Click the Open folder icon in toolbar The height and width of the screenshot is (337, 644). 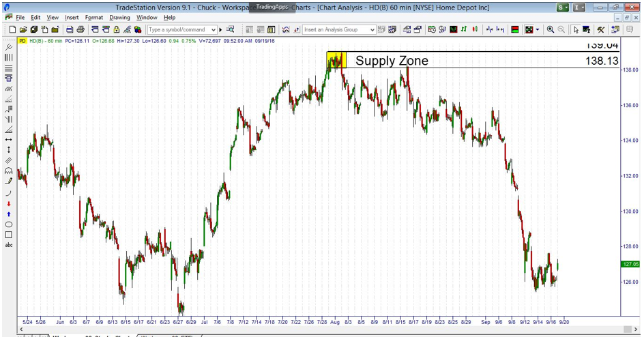[23, 29]
